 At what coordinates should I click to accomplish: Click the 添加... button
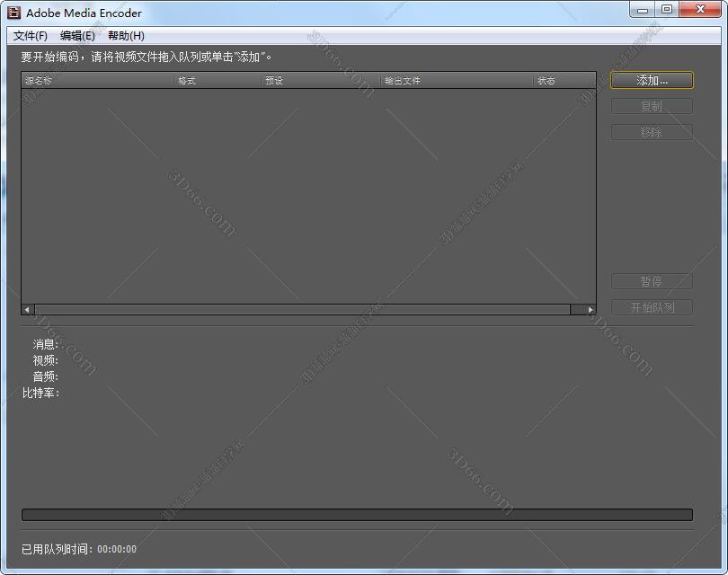[652, 80]
